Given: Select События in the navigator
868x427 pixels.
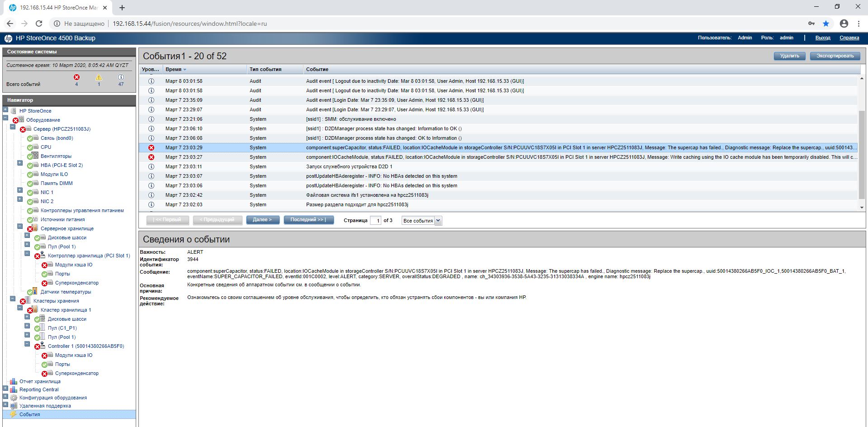Looking at the screenshot, I should [x=29, y=414].
